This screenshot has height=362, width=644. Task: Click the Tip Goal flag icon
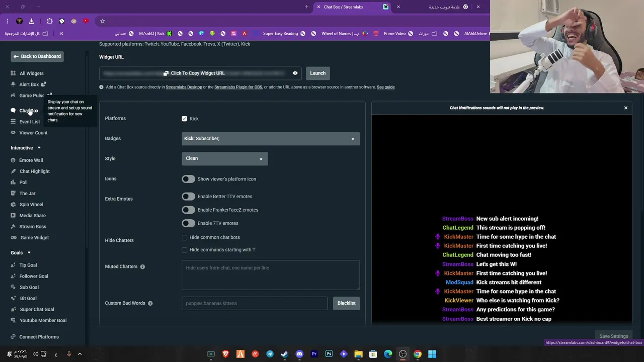click(13, 265)
